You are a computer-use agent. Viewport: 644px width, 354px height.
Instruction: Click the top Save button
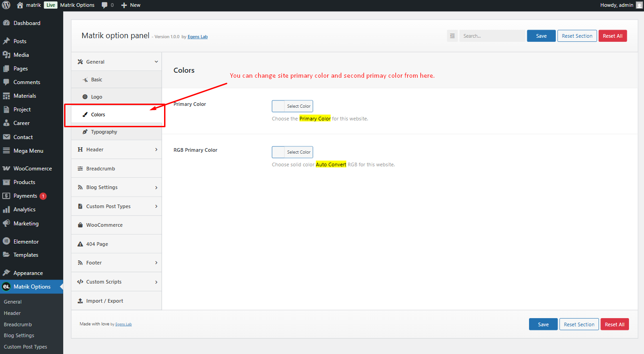(x=541, y=36)
